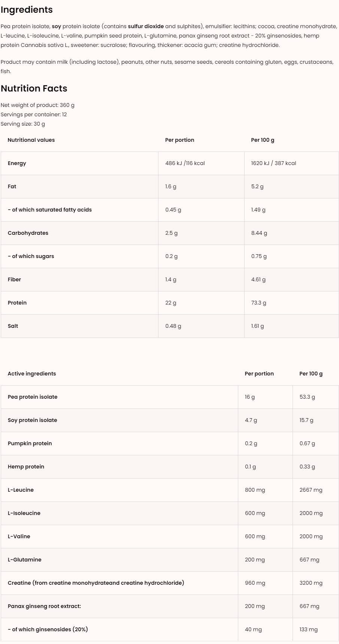Click the Creatine '960 mg' per portion value
Image resolution: width=339 pixels, height=644 pixels.
[255, 583]
